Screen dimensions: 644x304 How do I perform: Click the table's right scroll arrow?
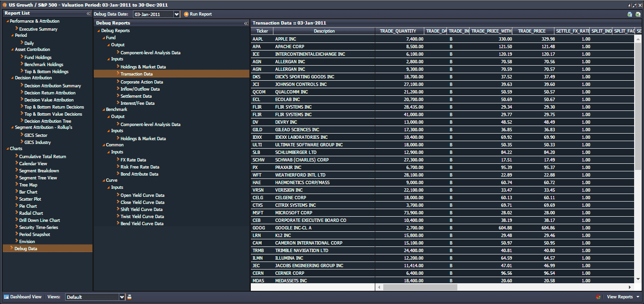(x=630, y=287)
